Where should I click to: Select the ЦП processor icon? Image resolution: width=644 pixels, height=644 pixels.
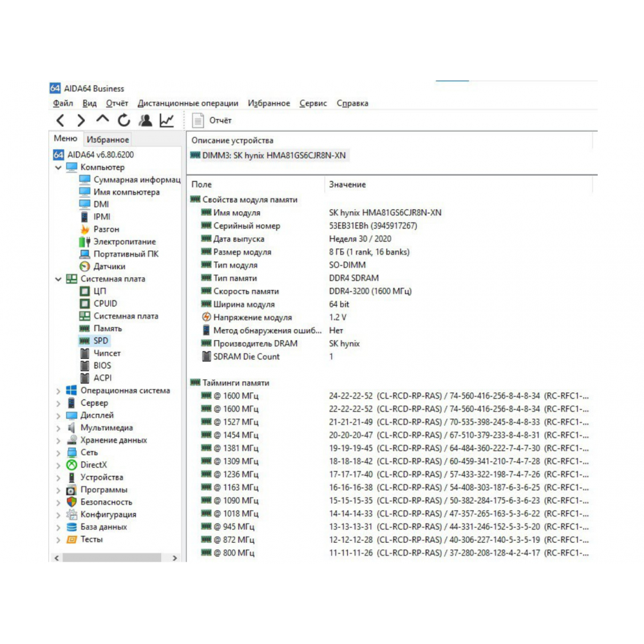pos(84,291)
